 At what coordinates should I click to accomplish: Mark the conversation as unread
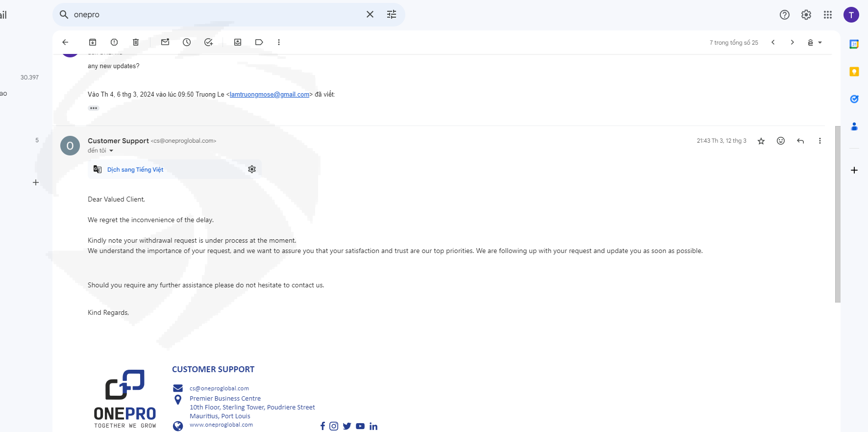(x=165, y=42)
